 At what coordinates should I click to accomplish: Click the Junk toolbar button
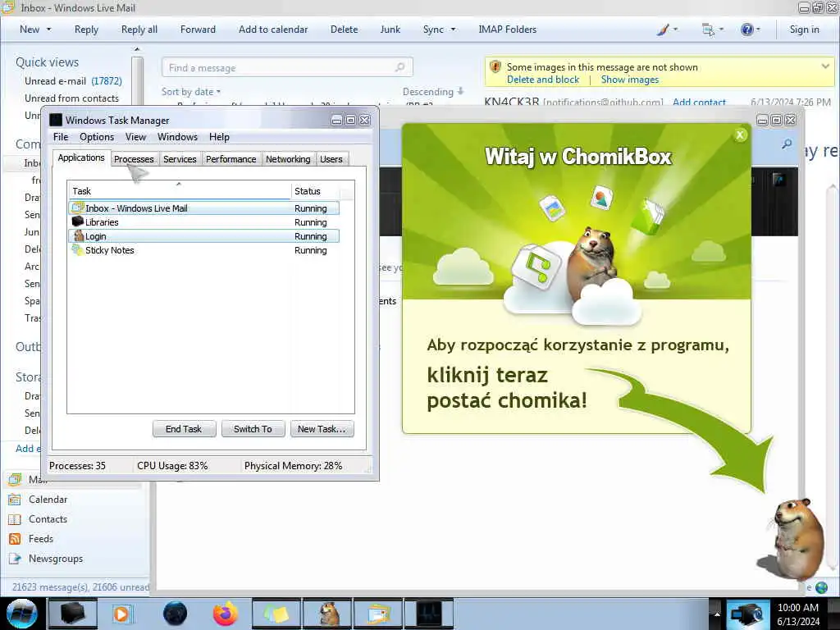[390, 30]
